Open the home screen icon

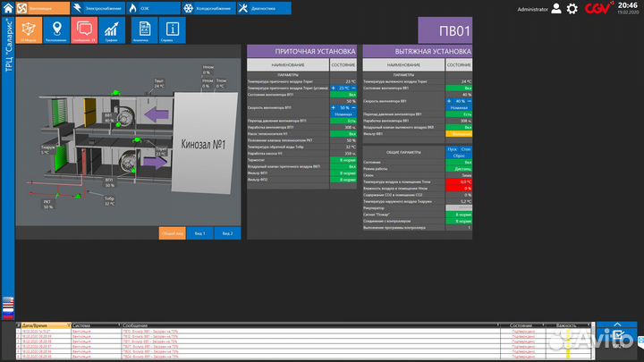[8, 8]
